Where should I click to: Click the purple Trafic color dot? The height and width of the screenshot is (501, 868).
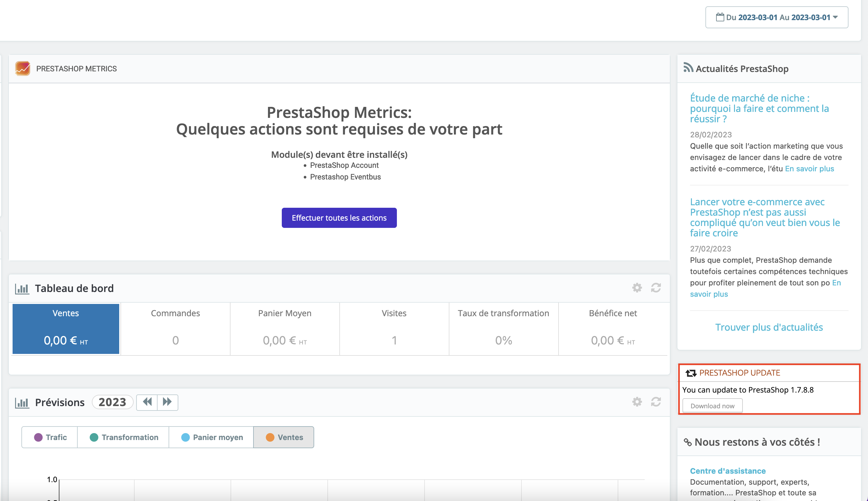[x=38, y=437]
